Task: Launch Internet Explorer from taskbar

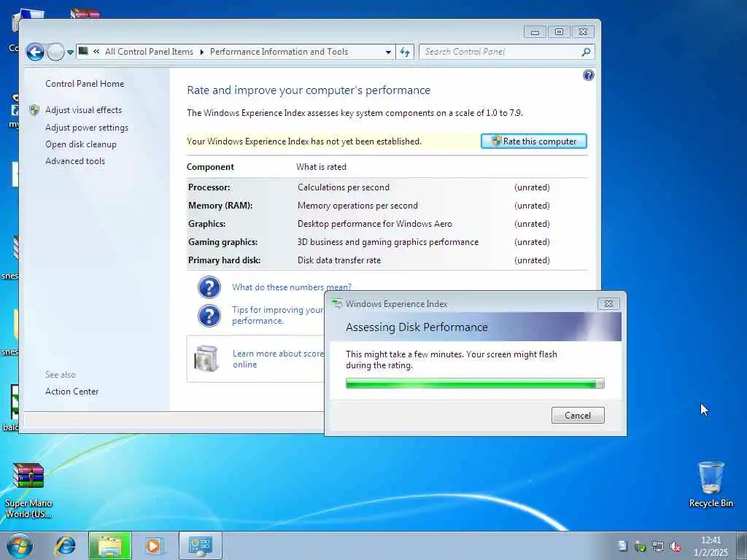Action: point(66,545)
